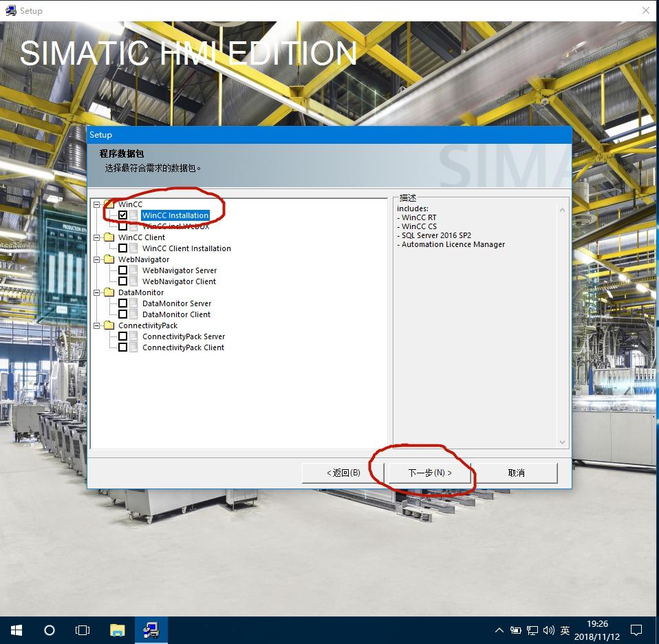Enable the WinCC incl. WebUX option

pyautogui.click(x=122, y=226)
